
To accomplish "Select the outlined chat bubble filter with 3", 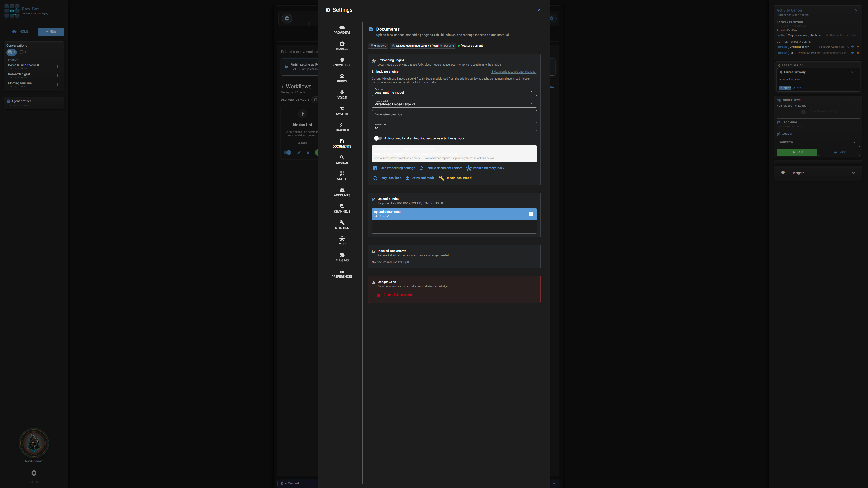I will coord(23,52).
